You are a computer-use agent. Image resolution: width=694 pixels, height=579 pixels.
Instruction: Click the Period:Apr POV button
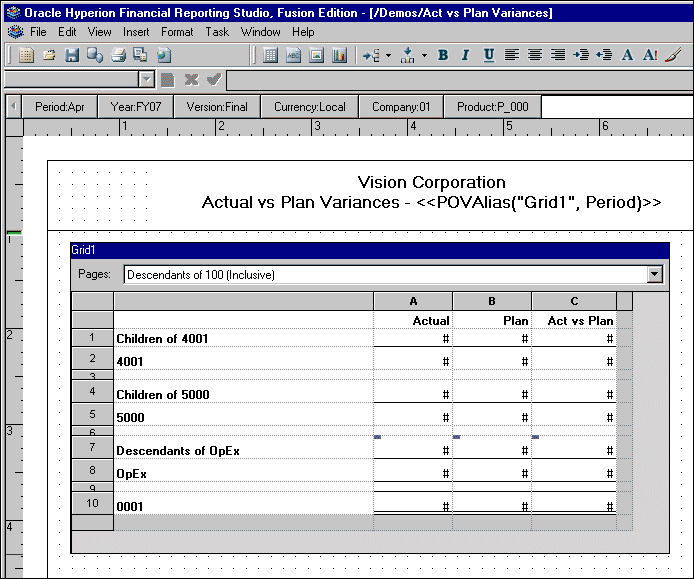[60, 107]
